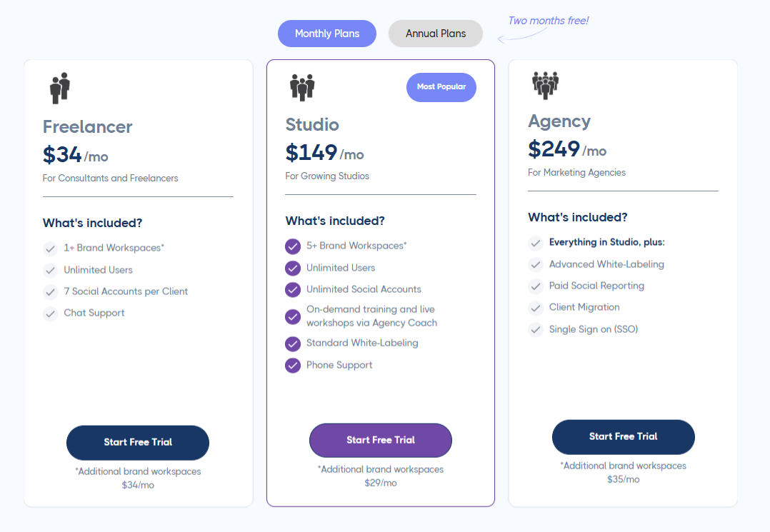Click the $149 Studio price text

(x=310, y=153)
